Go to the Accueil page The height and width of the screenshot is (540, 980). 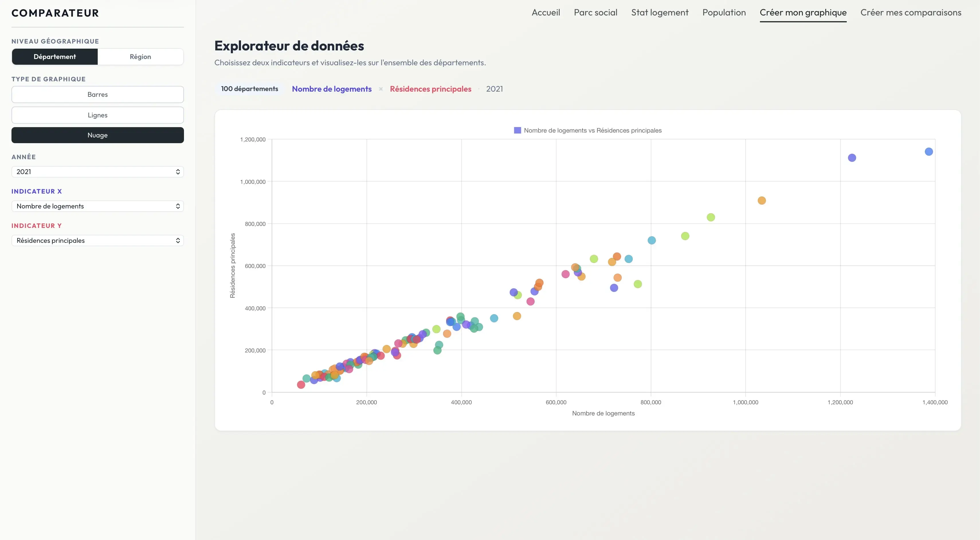click(x=546, y=13)
